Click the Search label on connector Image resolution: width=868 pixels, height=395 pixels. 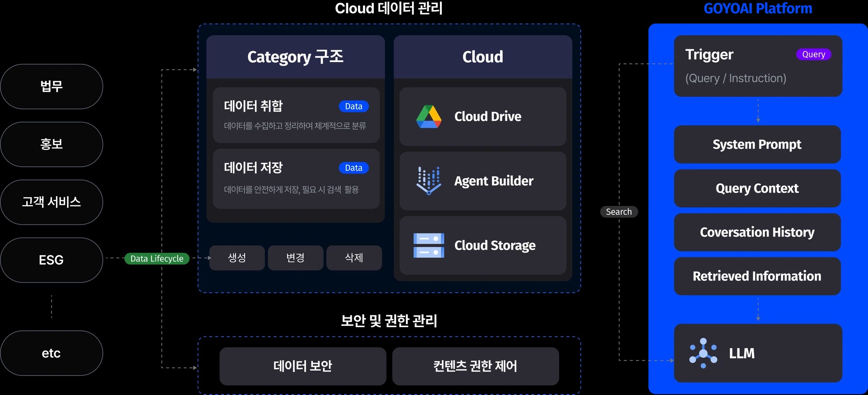click(619, 212)
